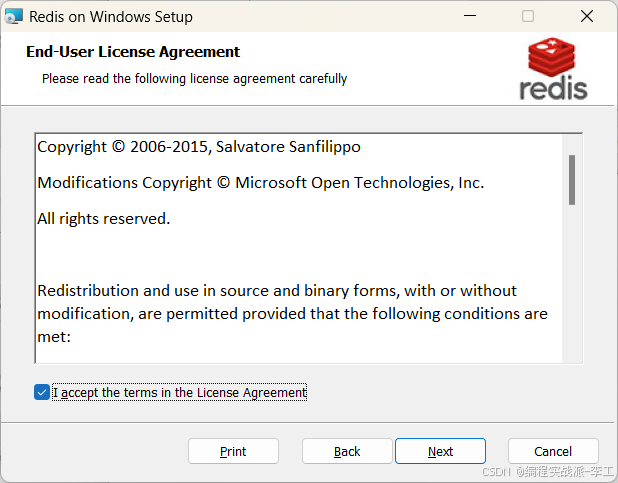The image size is (618, 483).
Task: Click 'Please read the following license agreement carefully'
Action: tap(195, 78)
